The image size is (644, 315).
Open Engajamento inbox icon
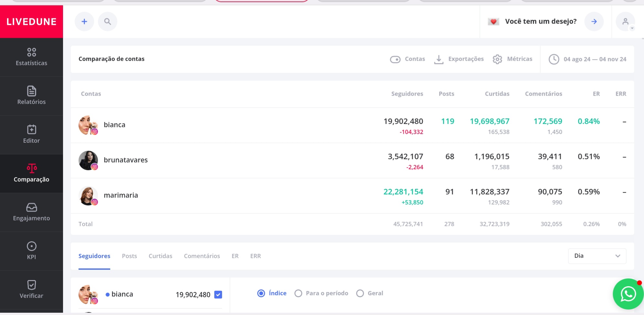(x=31, y=207)
